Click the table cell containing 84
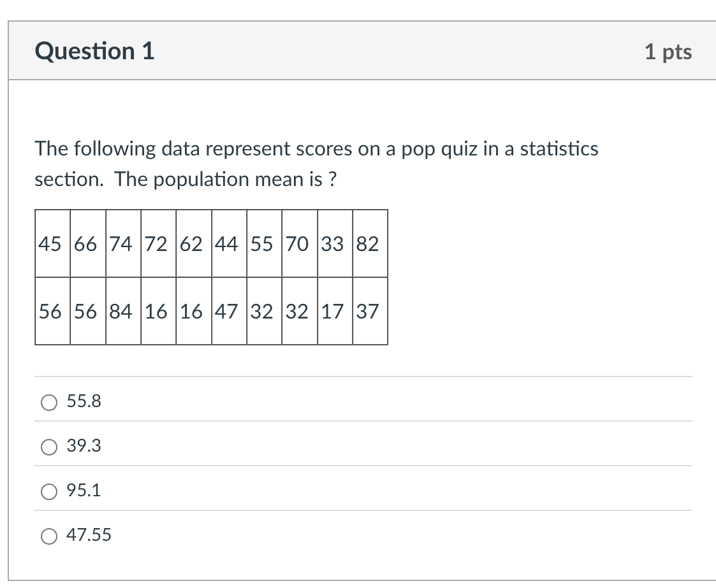 (x=123, y=311)
